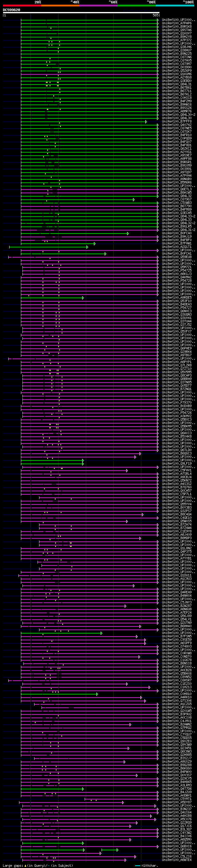Select the UniRef100_C6TIN6 label
Screen dimensions: 197x868
coord(176,57)
